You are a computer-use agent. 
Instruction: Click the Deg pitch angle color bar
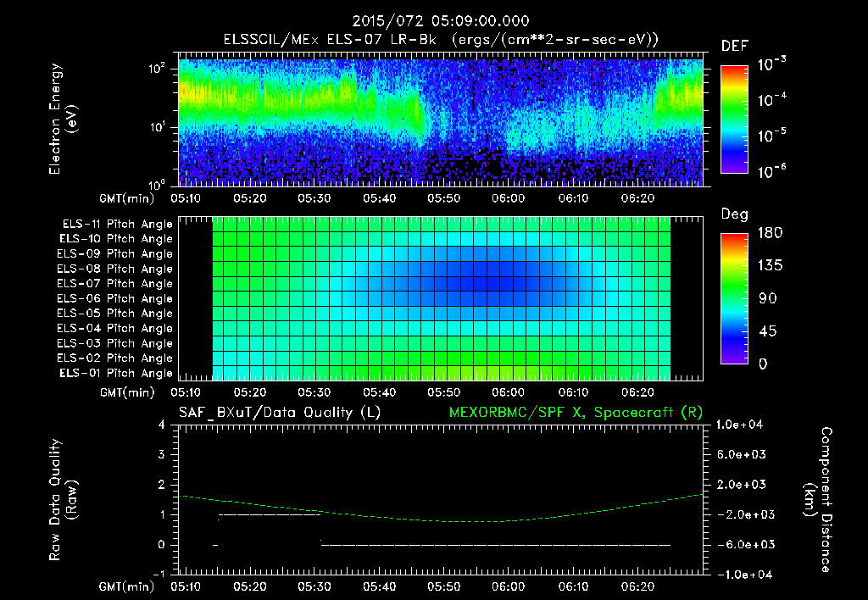coord(734,299)
